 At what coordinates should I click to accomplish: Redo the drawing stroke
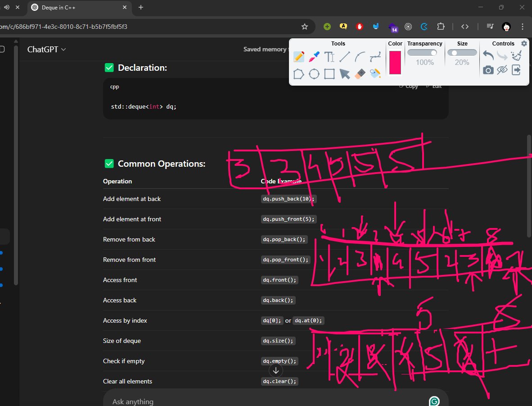pos(502,55)
